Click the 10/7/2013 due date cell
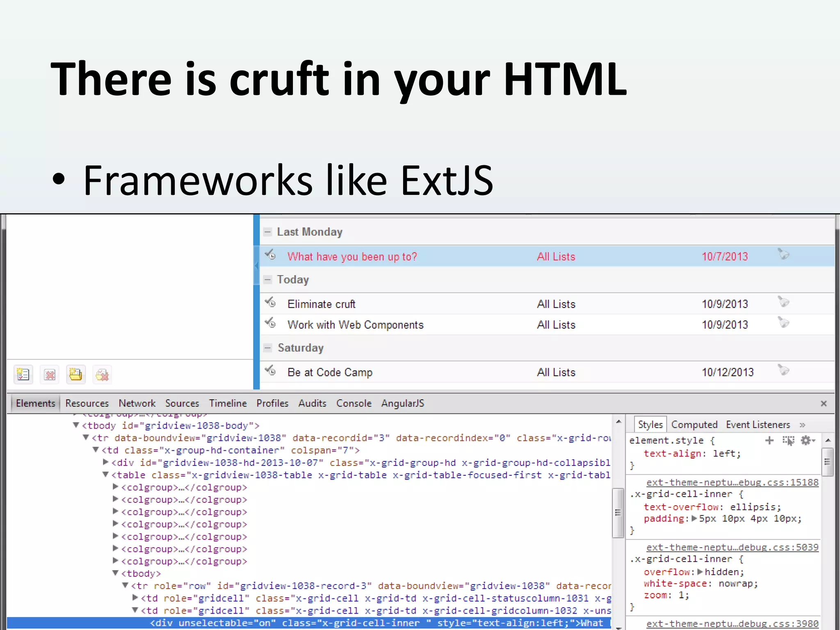This screenshot has height=630, width=840. (x=725, y=257)
